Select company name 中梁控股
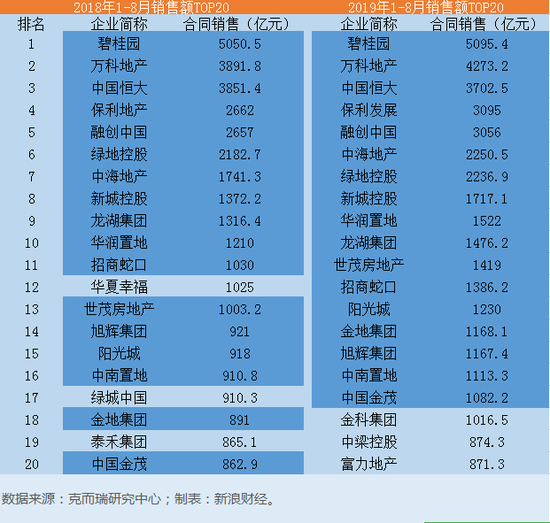The image size is (550, 523). [369, 442]
